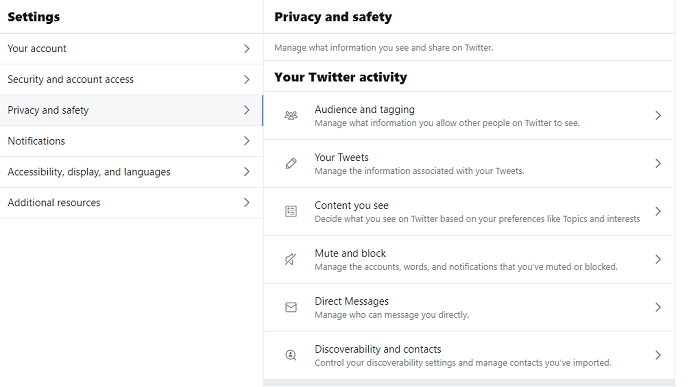Click the chevron beside Privacy and safety
The height and width of the screenshot is (387, 700).
246,110
